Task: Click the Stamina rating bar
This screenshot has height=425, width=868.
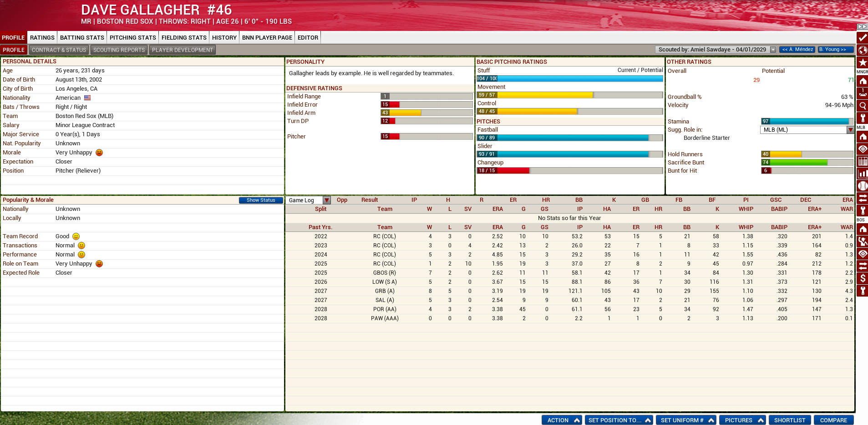Action: (x=807, y=122)
